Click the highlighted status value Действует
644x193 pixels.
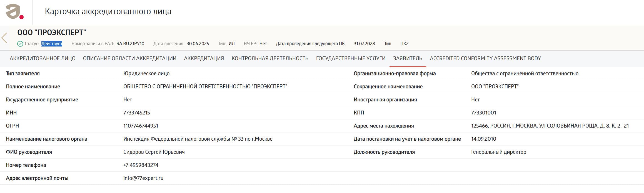click(52, 44)
